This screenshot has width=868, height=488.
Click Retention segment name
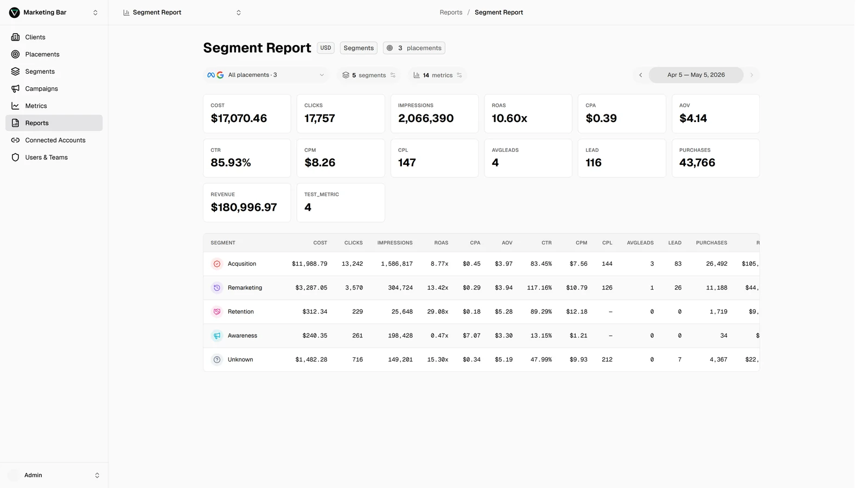(x=241, y=312)
